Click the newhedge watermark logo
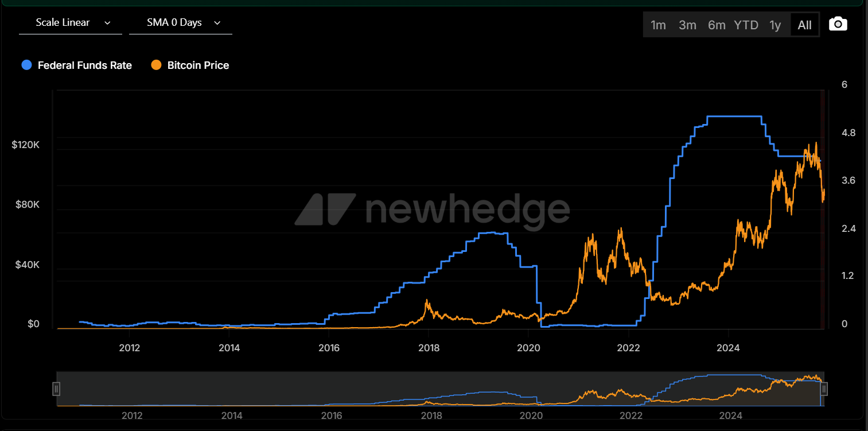The height and width of the screenshot is (431, 868). point(432,209)
